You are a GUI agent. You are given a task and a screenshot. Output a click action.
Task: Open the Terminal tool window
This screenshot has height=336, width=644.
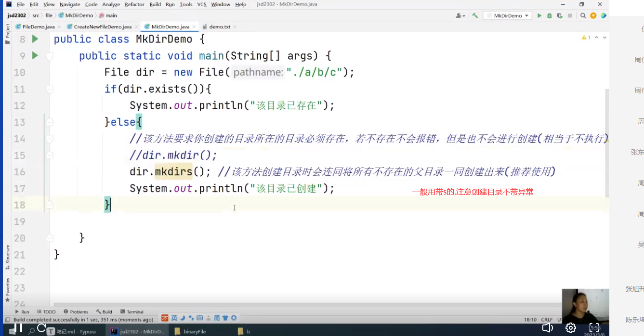(x=132, y=311)
